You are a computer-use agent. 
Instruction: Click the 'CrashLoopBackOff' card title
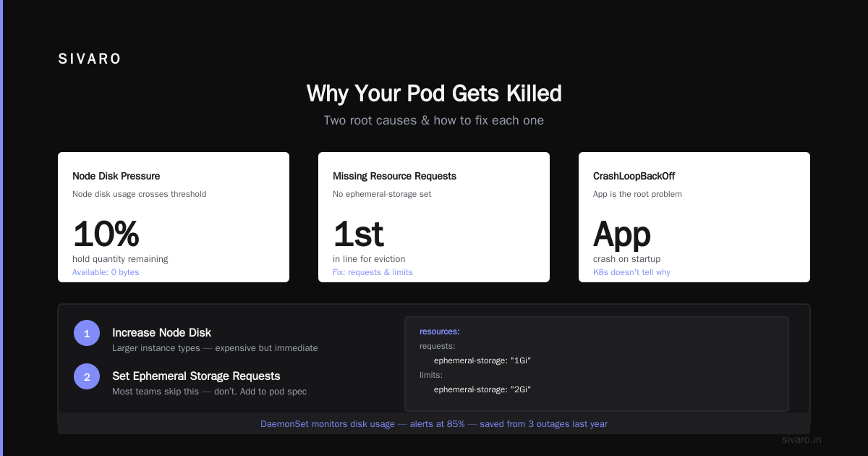[634, 176]
